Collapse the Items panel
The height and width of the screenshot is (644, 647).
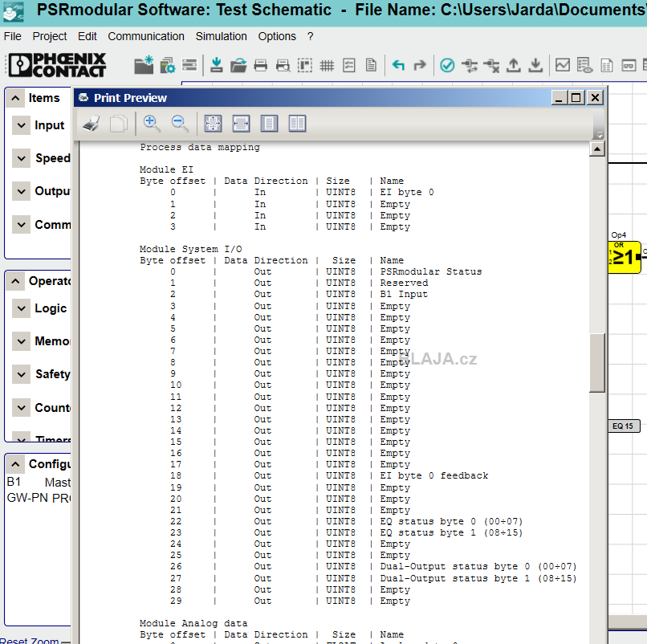15,98
